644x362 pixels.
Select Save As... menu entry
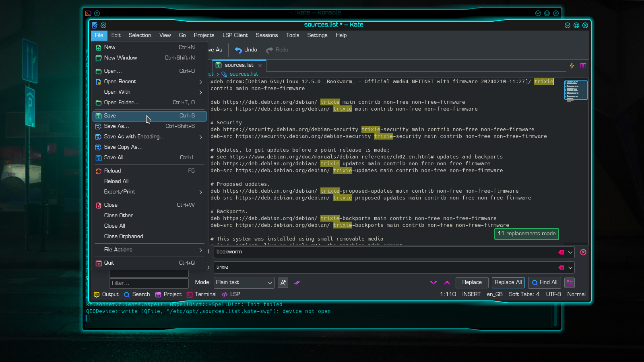pyautogui.click(x=149, y=126)
